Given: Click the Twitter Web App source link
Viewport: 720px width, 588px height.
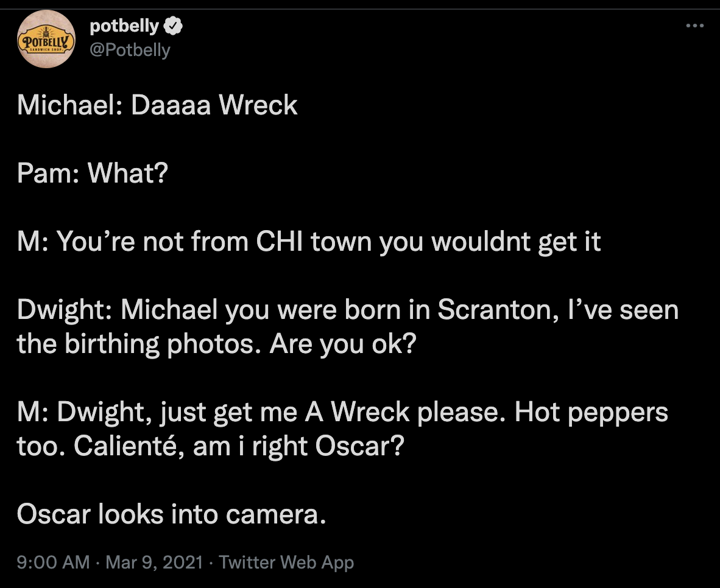Looking at the screenshot, I should click(286, 562).
